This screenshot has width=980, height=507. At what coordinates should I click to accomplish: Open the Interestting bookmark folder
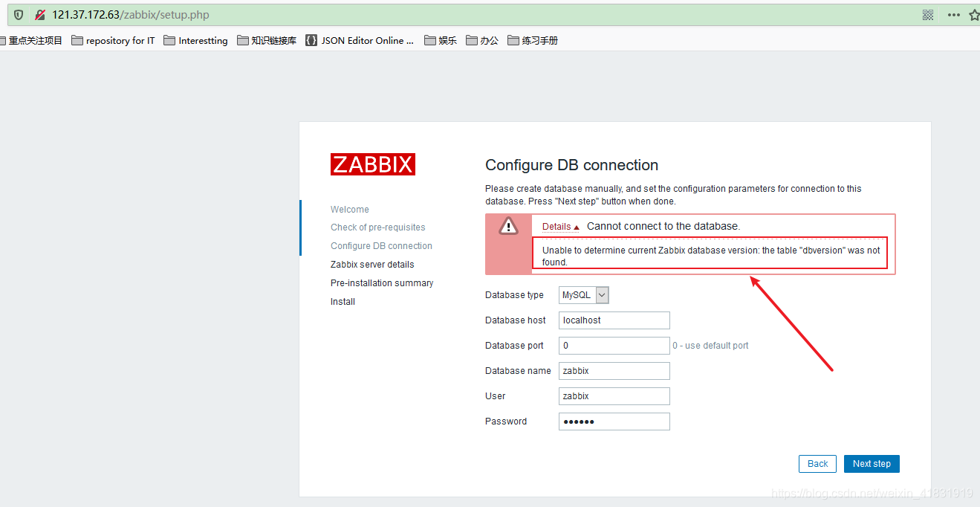[x=196, y=41]
